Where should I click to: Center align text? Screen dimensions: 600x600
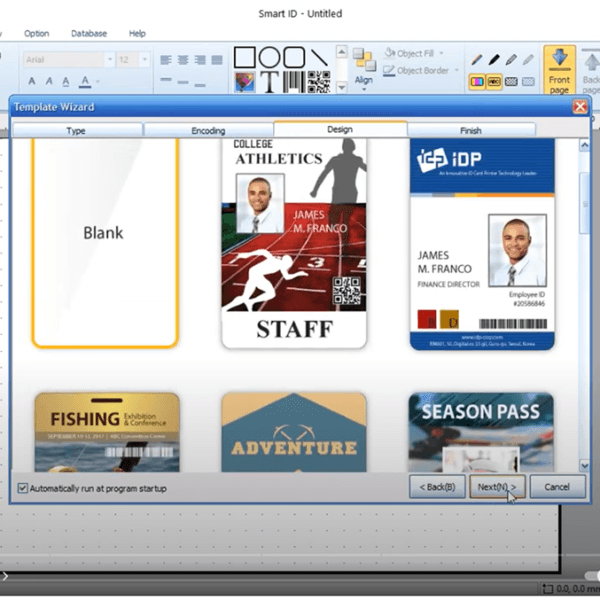pos(183,60)
